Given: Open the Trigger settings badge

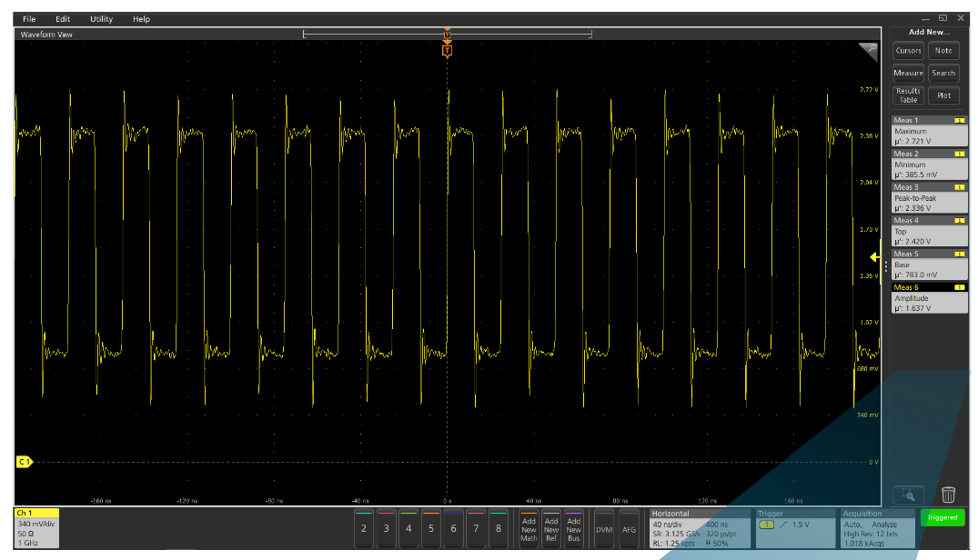Looking at the screenshot, I should (795, 528).
